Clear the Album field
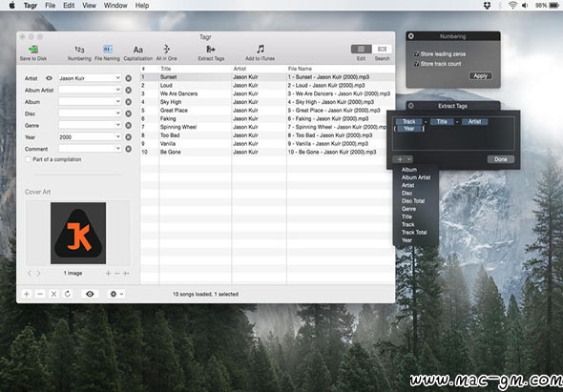 tap(128, 102)
